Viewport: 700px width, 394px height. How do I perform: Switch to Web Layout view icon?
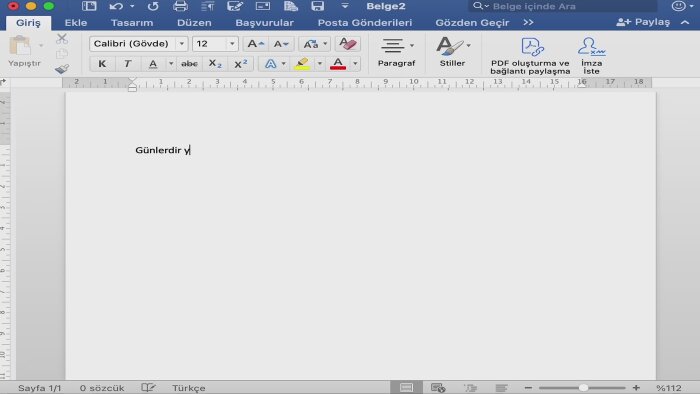(438, 388)
